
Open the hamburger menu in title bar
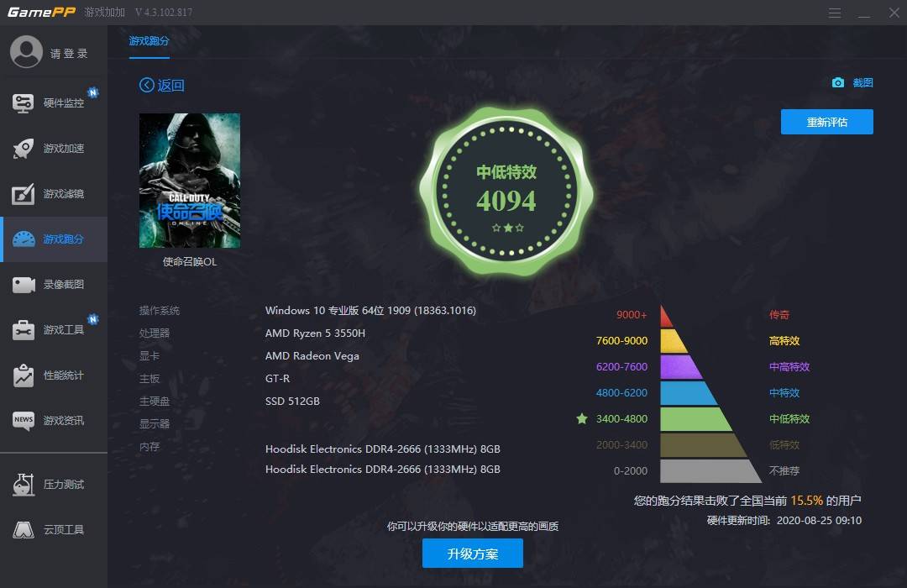(x=835, y=13)
